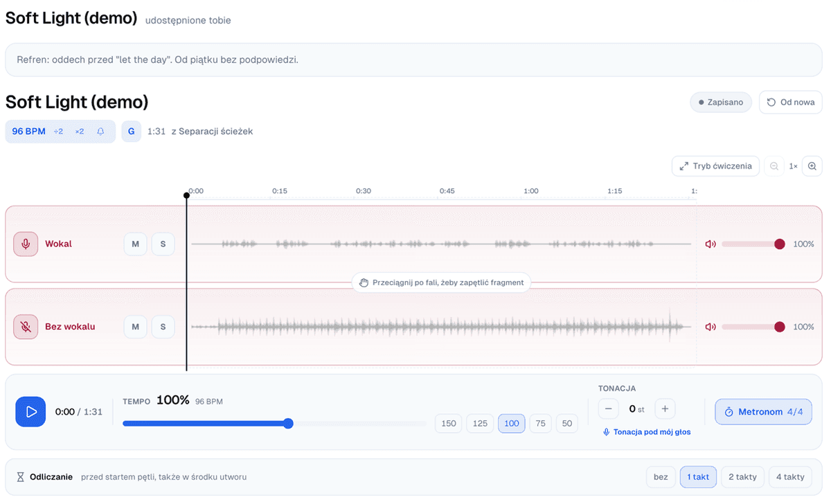Solo the Wokal track

click(163, 244)
